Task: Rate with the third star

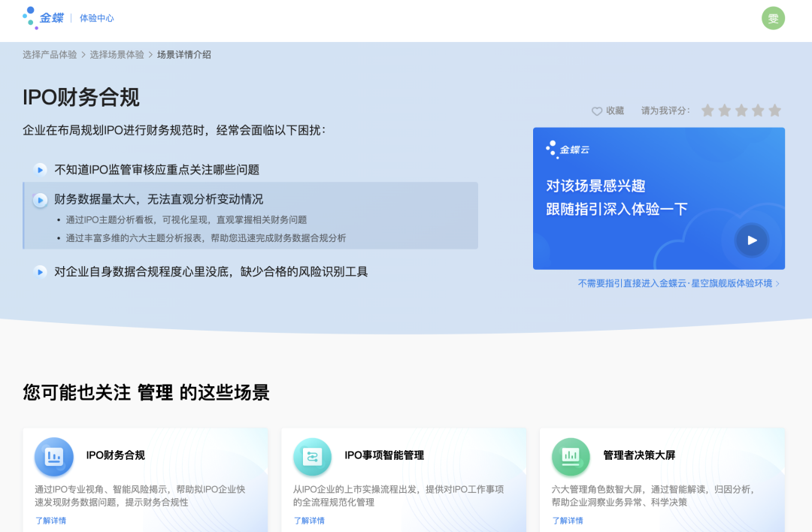Action: point(741,110)
